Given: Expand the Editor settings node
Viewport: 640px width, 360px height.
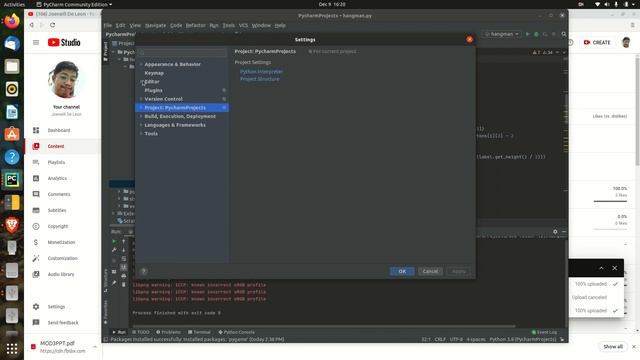Looking at the screenshot, I should point(141,82).
